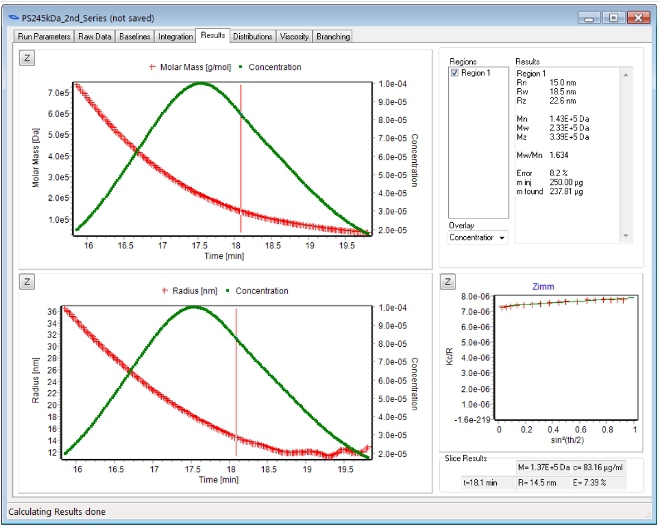Switch to the Branching tab
Image resolution: width=660 pixels, height=528 pixels.
(x=333, y=36)
